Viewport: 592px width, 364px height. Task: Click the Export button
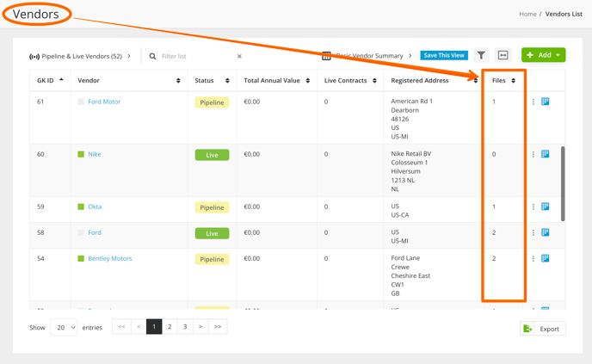543,329
